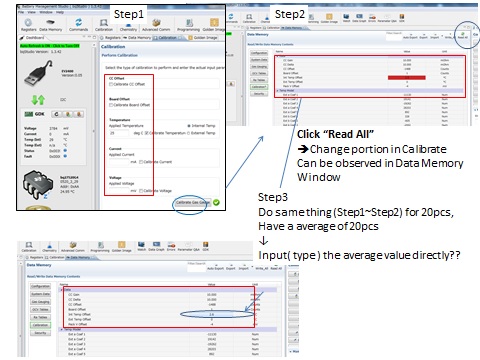Open Watch tool in Step2 toolbar
Image resolution: width=480 pixels, height=360 pixels.
pos(346,18)
